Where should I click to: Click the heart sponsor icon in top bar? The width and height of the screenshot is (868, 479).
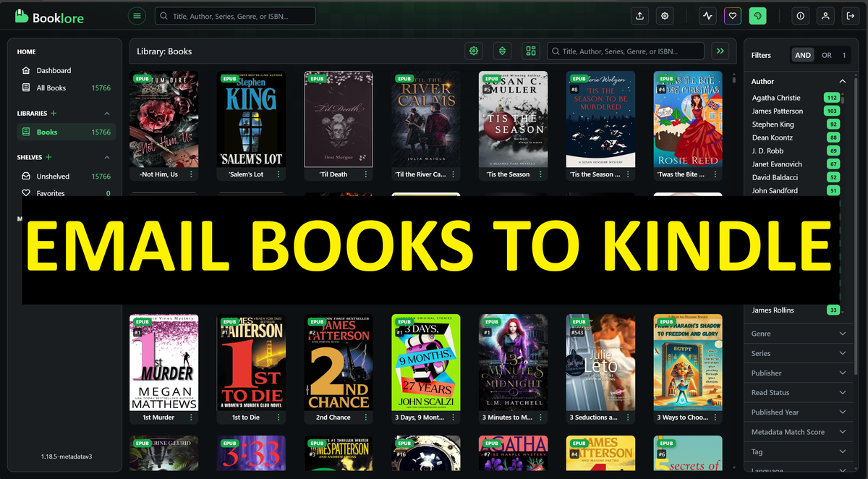732,15
